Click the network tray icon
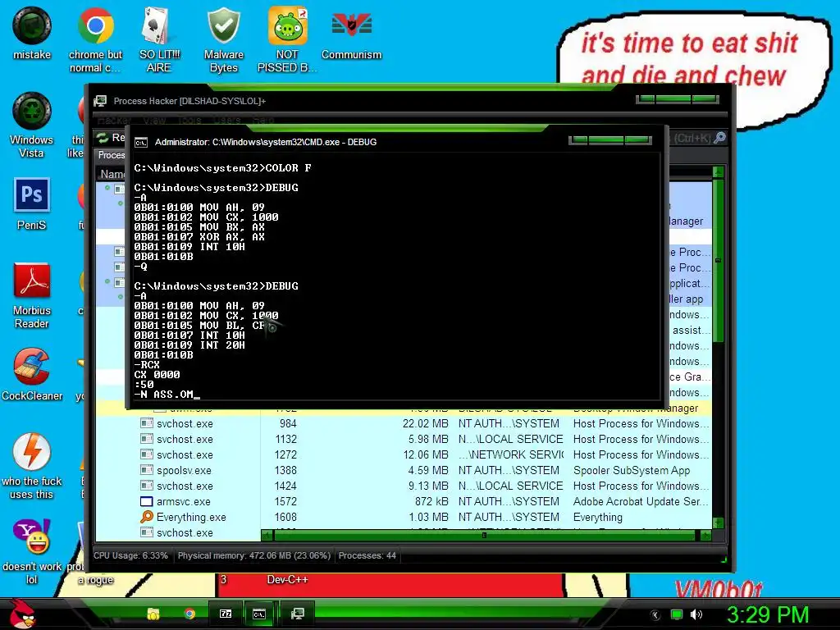 [677, 615]
